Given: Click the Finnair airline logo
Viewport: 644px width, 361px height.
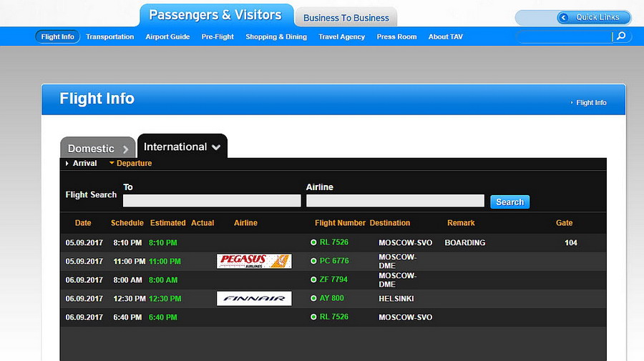Looking at the screenshot, I should [254, 298].
